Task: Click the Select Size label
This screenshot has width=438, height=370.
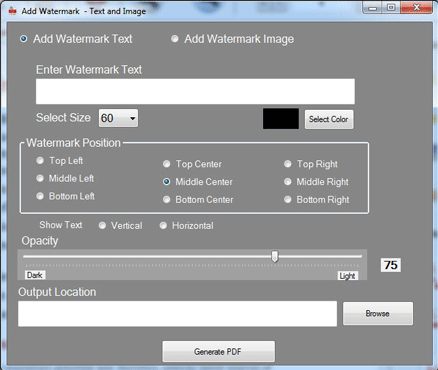Action: [x=63, y=118]
